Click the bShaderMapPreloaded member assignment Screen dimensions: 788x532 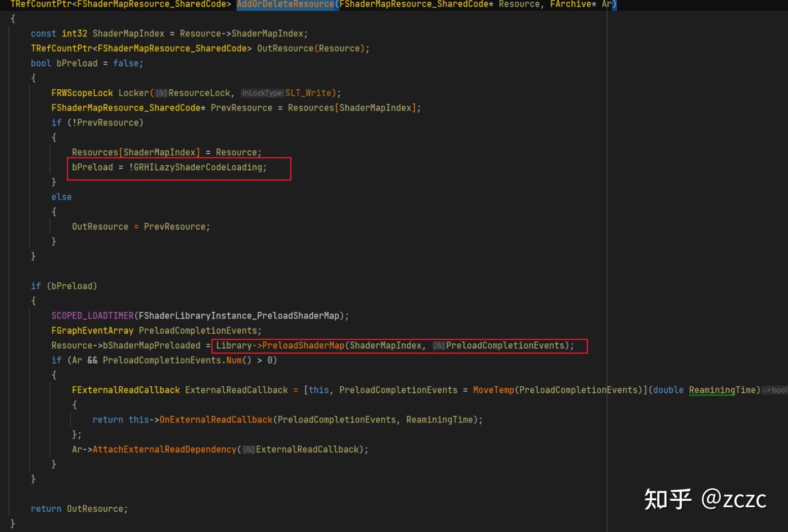click(x=151, y=346)
